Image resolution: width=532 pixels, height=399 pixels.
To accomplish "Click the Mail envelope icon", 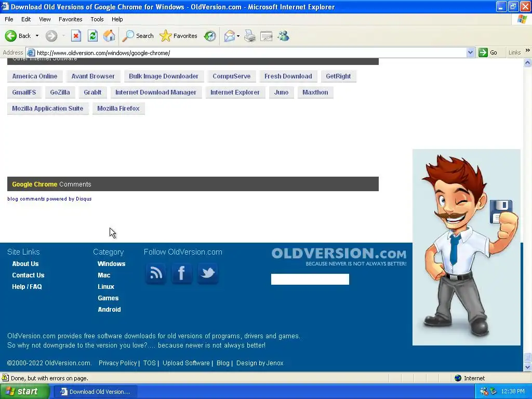I will pos(229,36).
